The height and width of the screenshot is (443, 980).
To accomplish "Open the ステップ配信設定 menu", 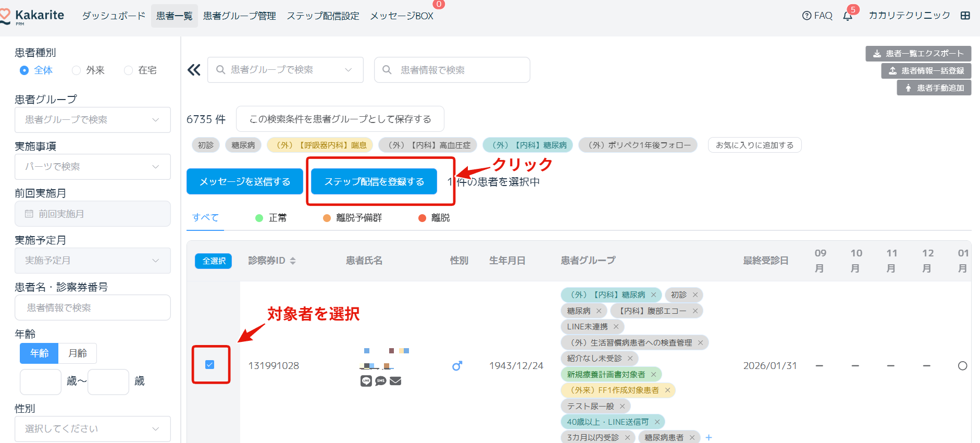I will tap(322, 16).
